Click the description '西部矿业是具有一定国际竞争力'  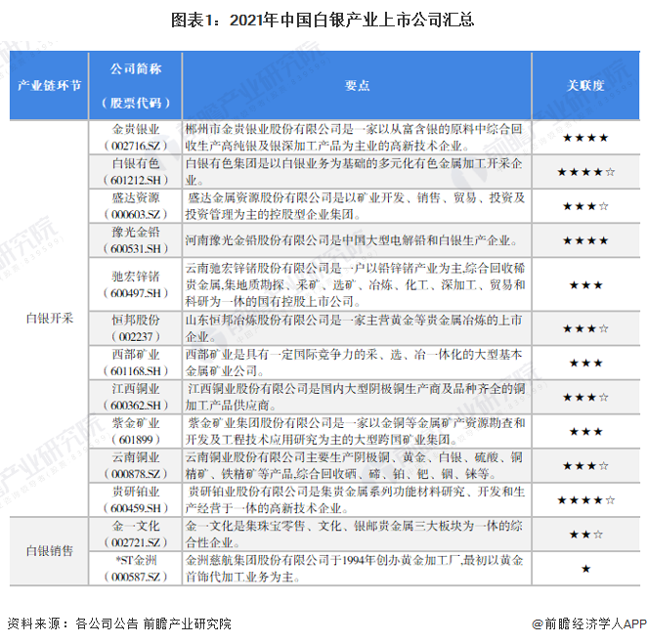coord(354,363)
